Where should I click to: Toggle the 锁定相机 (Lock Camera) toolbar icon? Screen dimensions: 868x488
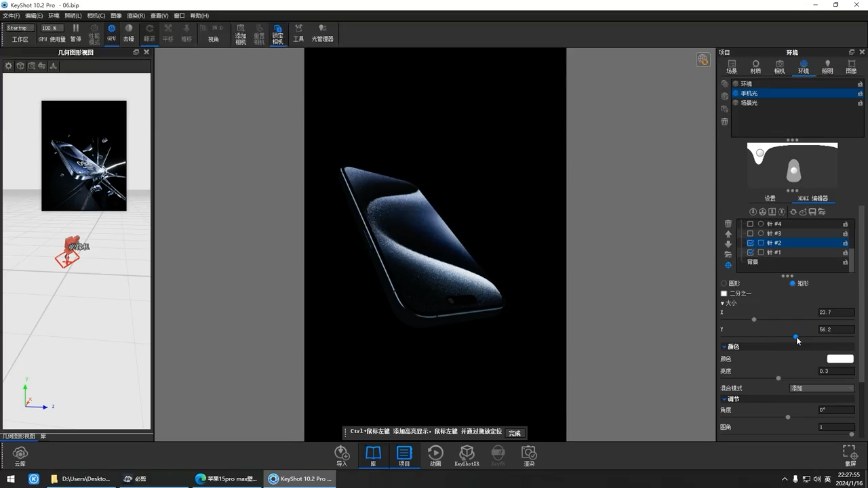click(x=277, y=33)
